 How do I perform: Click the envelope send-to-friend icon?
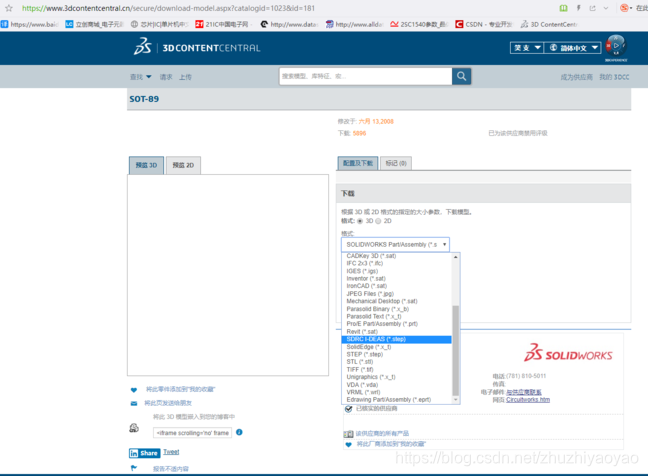134,403
